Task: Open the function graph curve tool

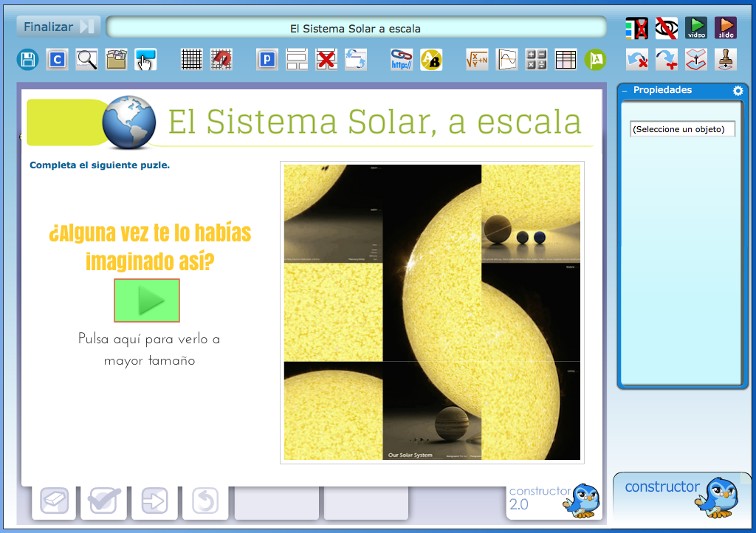Action: pos(507,60)
